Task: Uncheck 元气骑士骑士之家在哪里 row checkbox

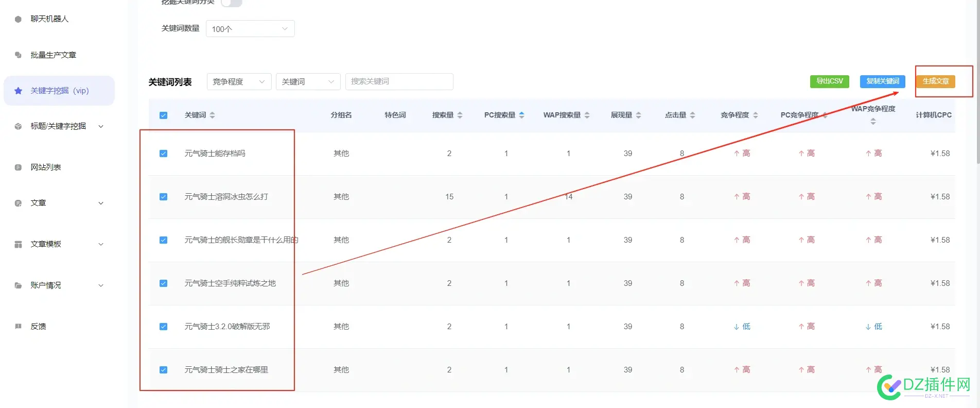Action: tap(163, 370)
